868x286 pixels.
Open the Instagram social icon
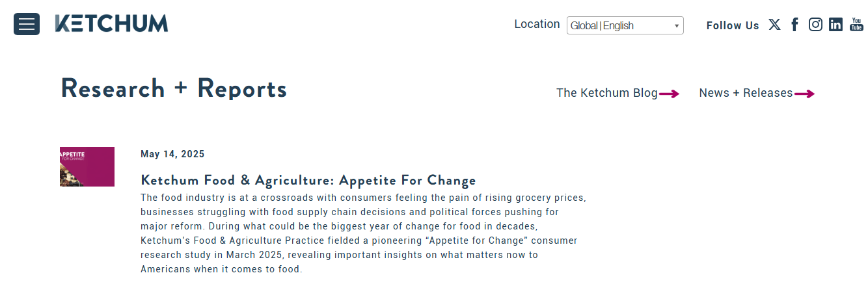815,25
